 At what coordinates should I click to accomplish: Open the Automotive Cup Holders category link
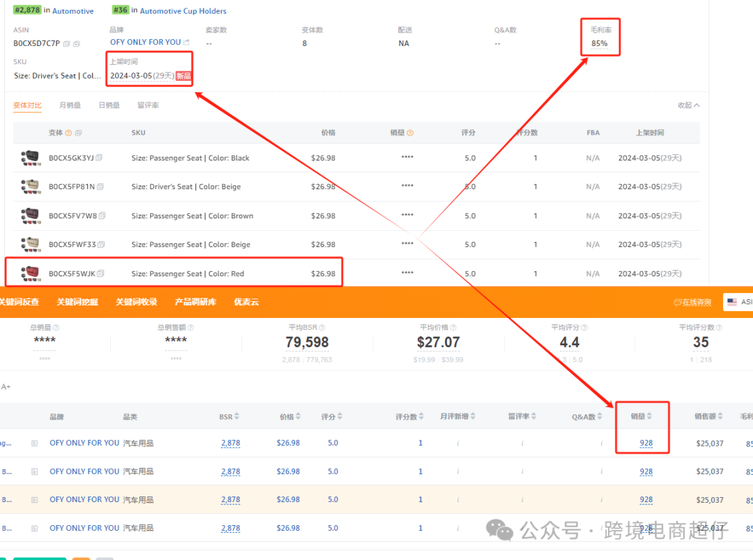(183, 10)
